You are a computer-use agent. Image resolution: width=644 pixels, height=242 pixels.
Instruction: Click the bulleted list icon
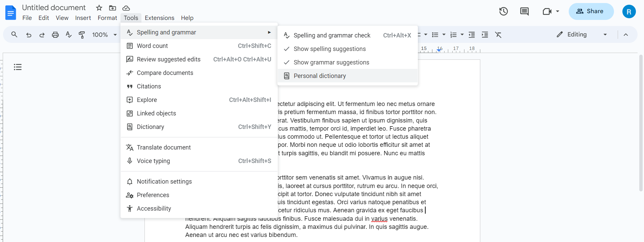tap(435, 34)
